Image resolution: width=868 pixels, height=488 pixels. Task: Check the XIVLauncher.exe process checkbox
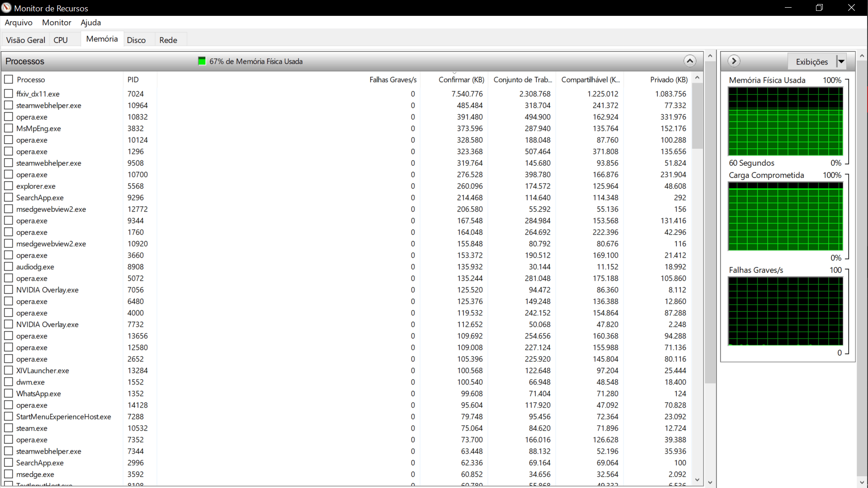[x=9, y=371]
